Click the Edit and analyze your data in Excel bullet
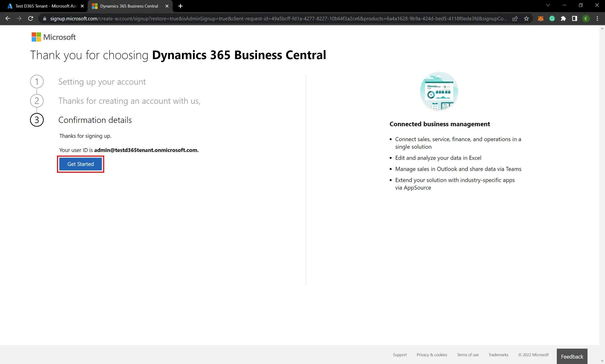Image resolution: width=605 pixels, height=364 pixels. (438, 158)
